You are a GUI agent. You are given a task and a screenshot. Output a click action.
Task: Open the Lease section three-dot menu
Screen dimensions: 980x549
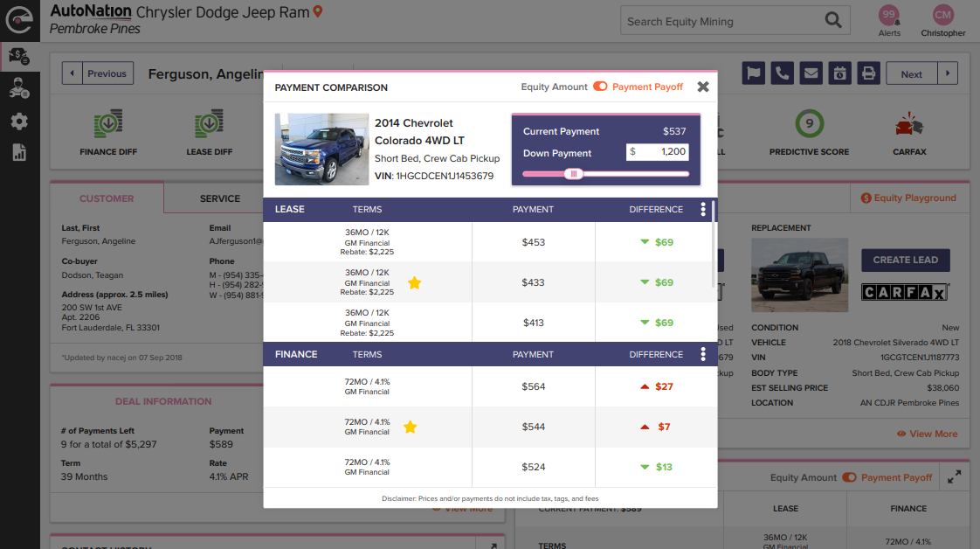click(x=703, y=210)
